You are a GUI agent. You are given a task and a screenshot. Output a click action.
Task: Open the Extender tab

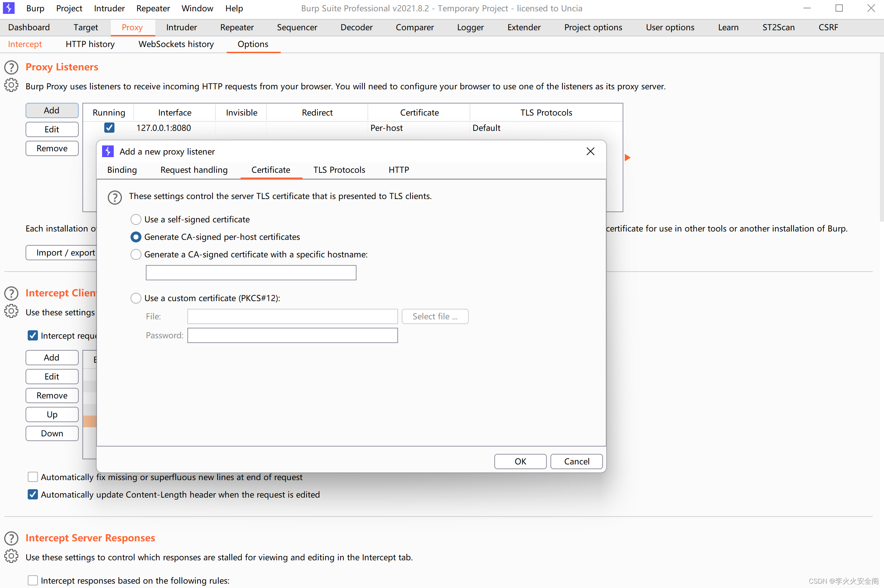pyautogui.click(x=524, y=27)
